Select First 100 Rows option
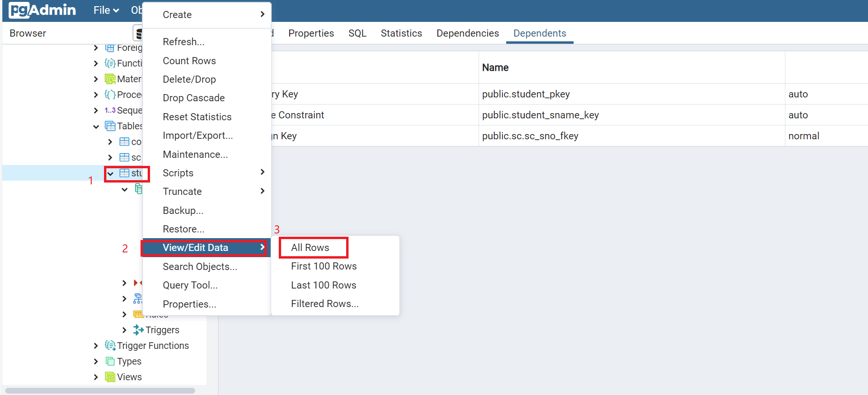The image size is (868, 395). point(335,266)
